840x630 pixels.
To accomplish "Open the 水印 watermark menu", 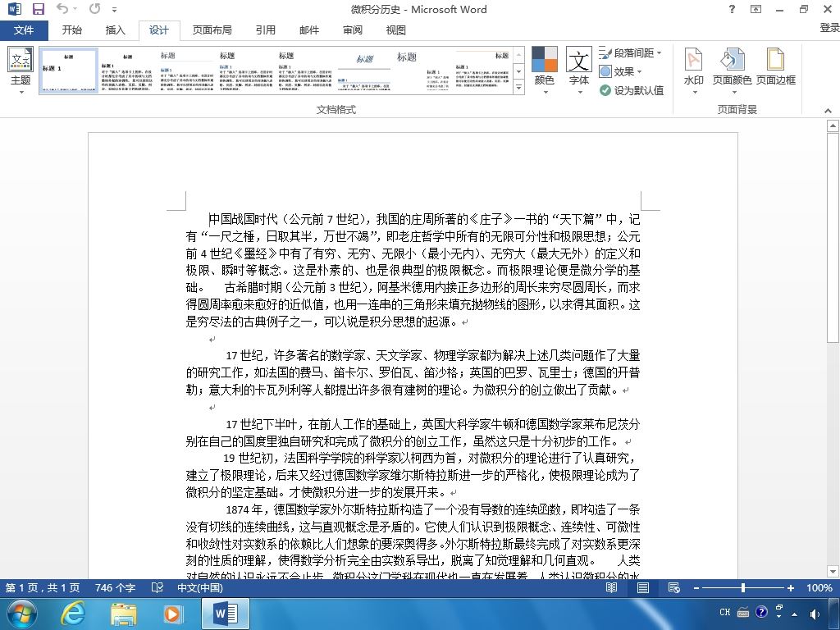I will (x=694, y=71).
